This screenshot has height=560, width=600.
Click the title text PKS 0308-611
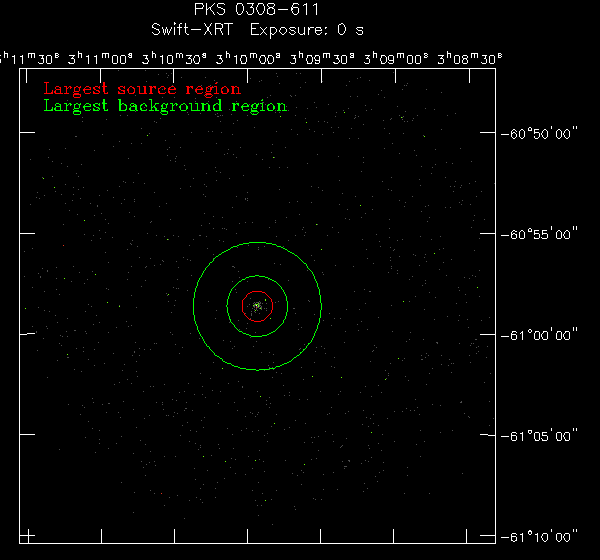tap(256, 10)
